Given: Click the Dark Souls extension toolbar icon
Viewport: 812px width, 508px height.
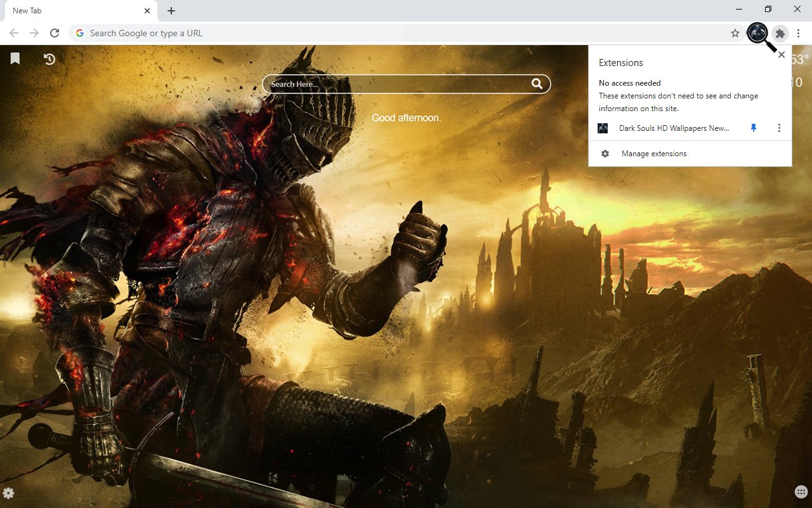Looking at the screenshot, I should pos(757,33).
